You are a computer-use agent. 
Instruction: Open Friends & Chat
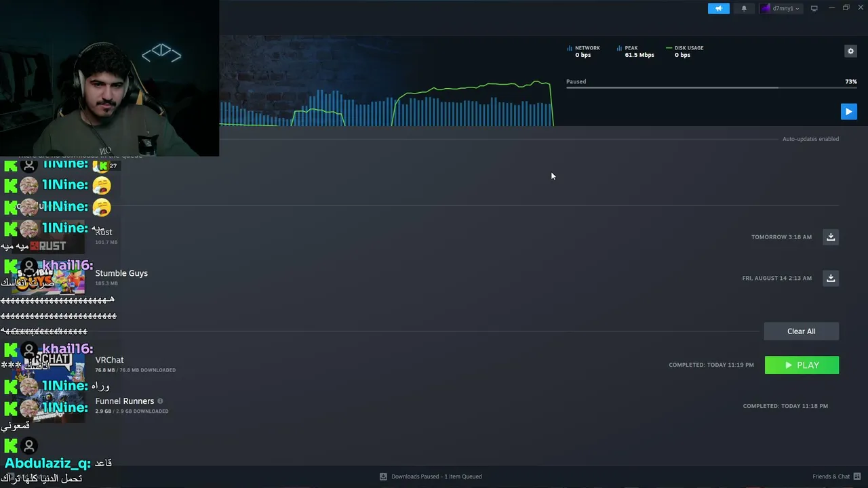836,476
